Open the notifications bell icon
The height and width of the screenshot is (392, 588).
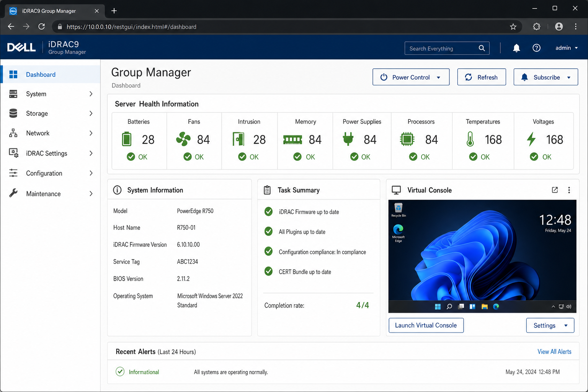tap(516, 48)
